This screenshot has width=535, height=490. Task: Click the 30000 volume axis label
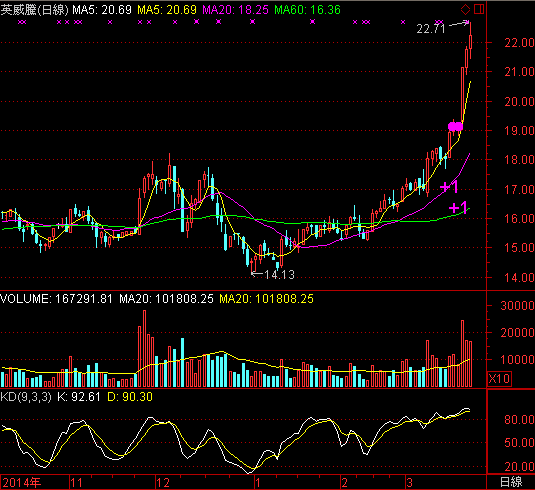pyautogui.click(x=517, y=306)
